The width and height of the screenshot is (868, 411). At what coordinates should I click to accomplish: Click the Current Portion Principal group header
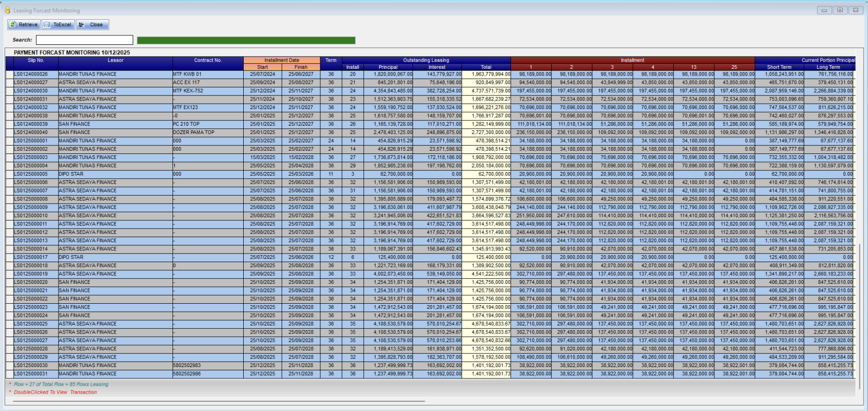(805, 60)
